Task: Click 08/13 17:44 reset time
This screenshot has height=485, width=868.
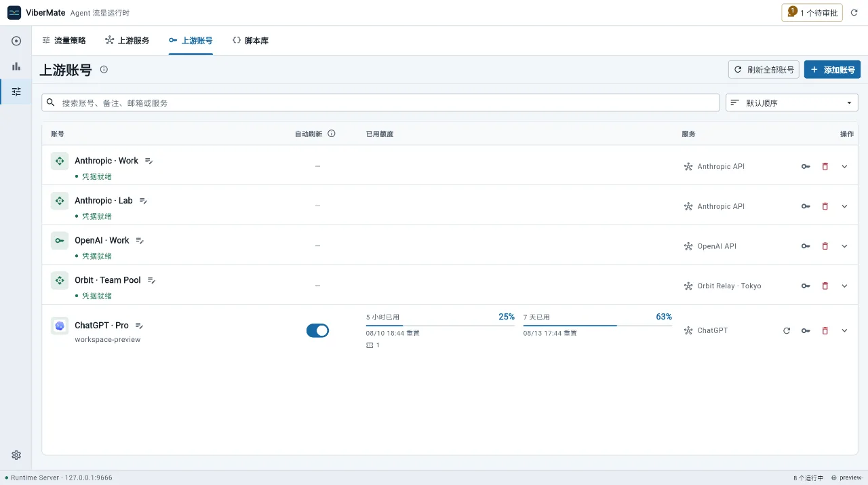Action: [x=550, y=333]
